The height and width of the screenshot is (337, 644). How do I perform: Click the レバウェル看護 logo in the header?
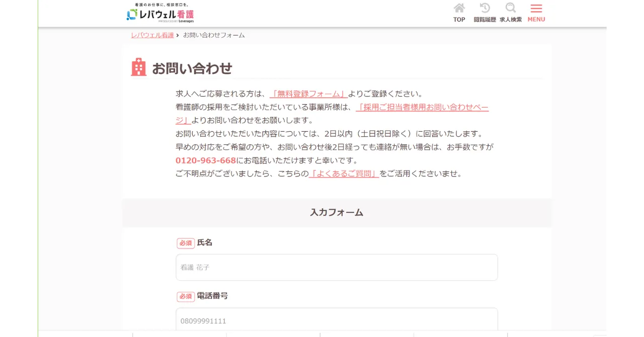tap(160, 14)
